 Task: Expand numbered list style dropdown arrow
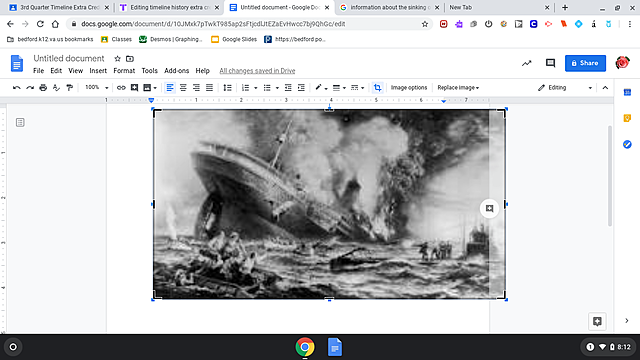[x=256, y=88]
